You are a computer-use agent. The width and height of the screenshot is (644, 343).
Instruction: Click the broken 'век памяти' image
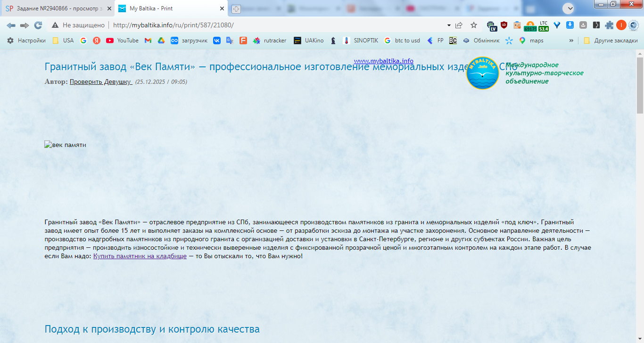(x=65, y=145)
